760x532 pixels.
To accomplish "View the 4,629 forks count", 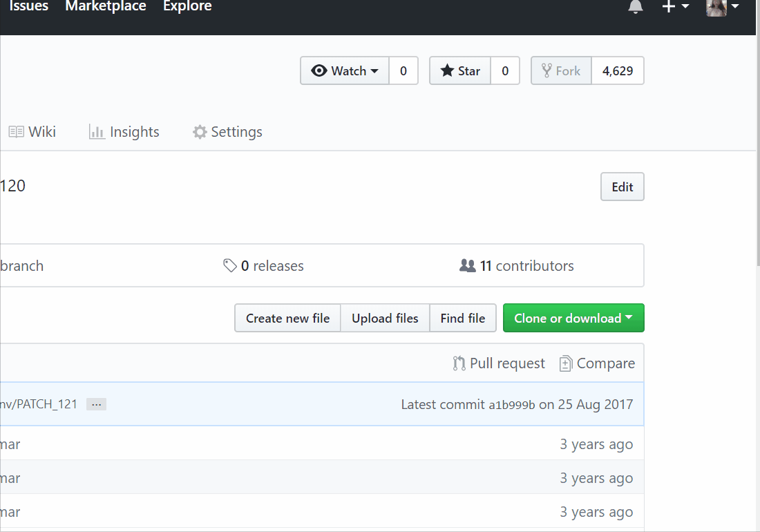I will point(618,70).
